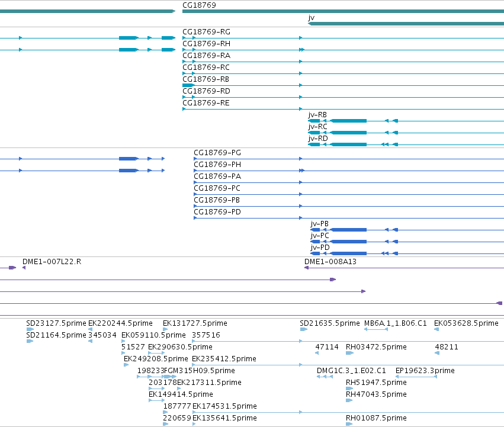The image size is (504, 427).
Task: Click the RH03472.5prime EST label
Action: tap(377, 347)
